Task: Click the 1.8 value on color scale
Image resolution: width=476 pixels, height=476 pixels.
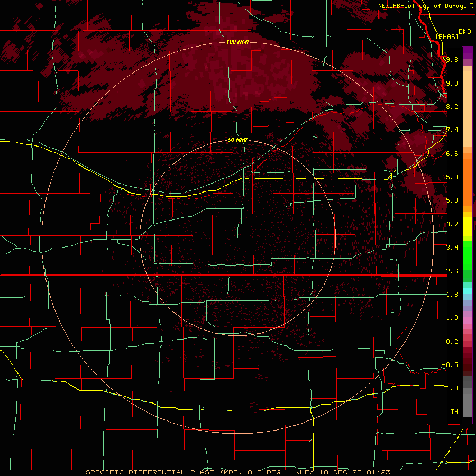Action: (x=452, y=295)
